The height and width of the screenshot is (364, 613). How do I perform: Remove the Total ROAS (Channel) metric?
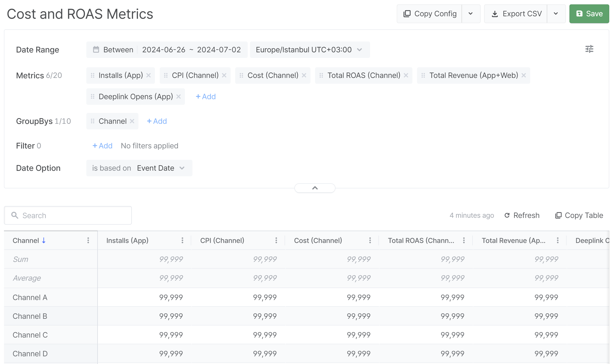click(x=406, y=75)
